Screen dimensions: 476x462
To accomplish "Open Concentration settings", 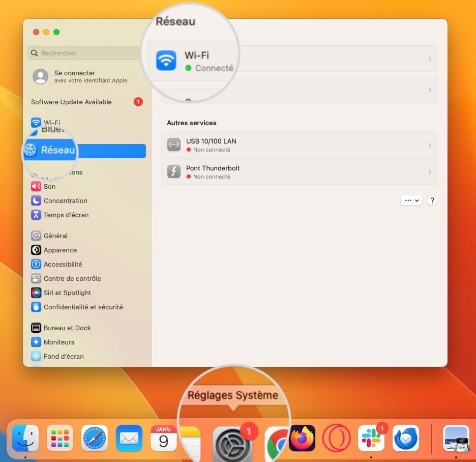I will tap(59, 200).
